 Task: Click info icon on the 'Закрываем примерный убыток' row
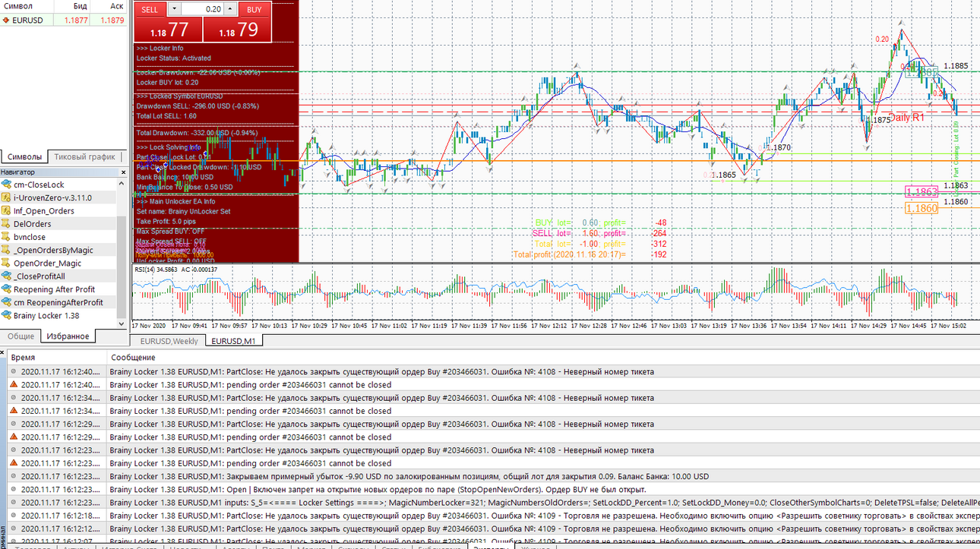(14, 476)
